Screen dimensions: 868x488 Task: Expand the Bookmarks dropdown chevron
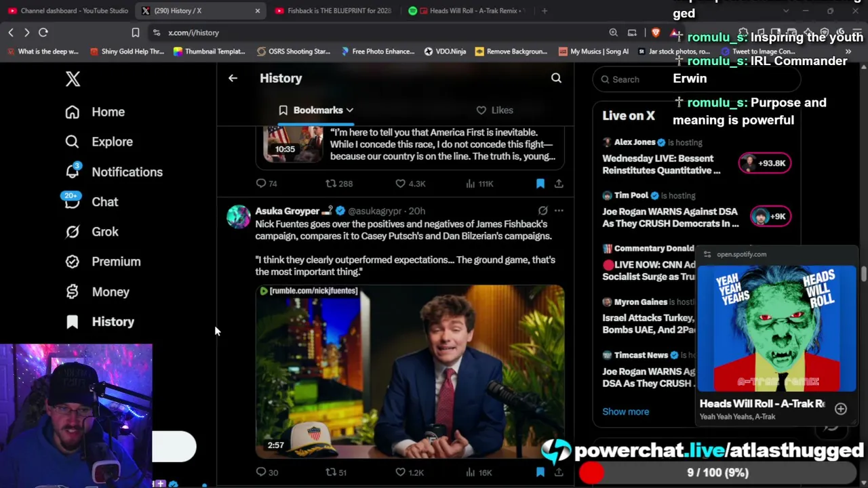point(350,110)
